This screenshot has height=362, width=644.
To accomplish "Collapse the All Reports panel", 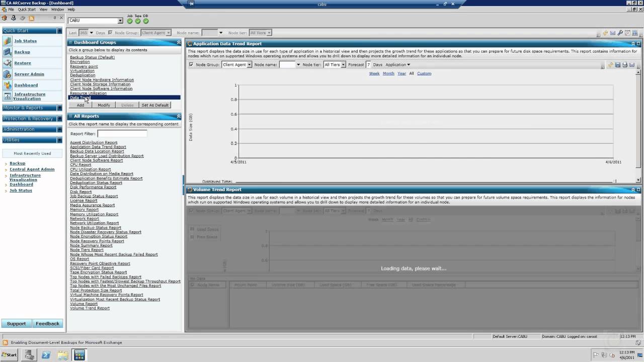I will (178, 116).
